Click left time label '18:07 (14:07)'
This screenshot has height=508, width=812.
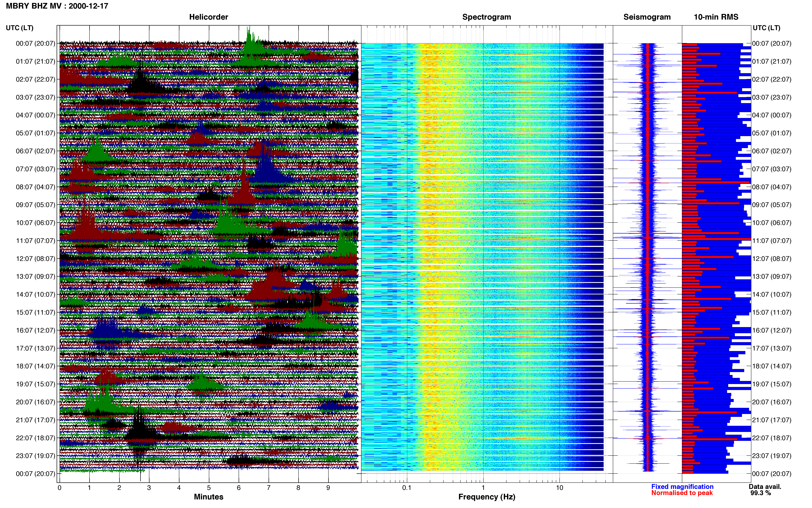pyautogui.click(x=36, y=366)
